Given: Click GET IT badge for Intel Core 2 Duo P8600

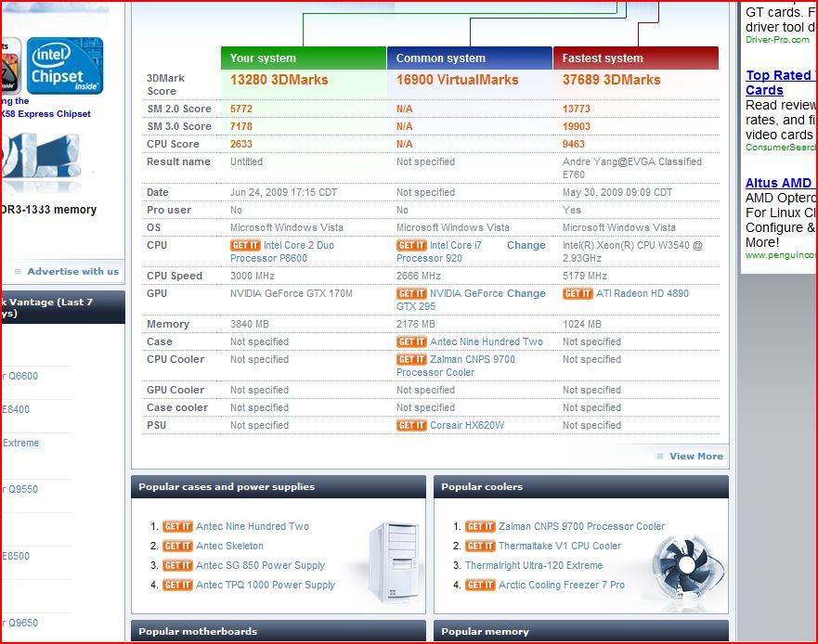Looking at the screenshot, I should coord(245,245).
